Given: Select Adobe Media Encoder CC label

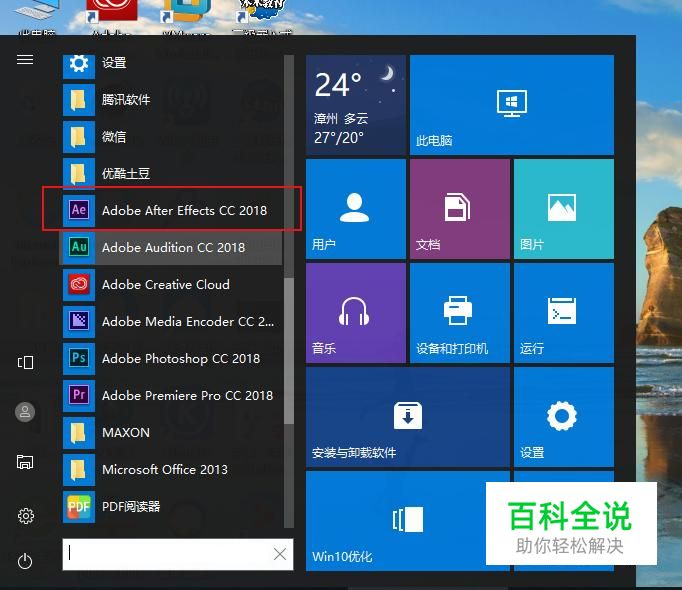Looking at the screenshot, I should [x=188, y=322].
